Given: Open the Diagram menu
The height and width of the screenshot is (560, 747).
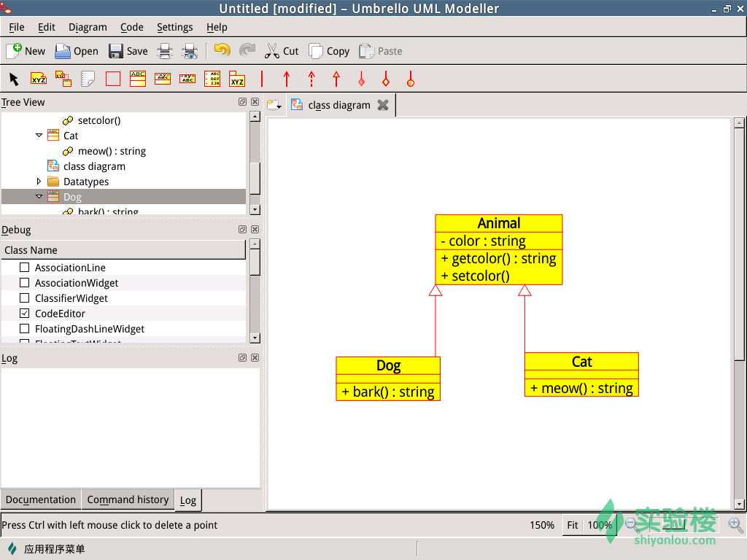Looking at the screenshot, I should [x=88, y=27].
